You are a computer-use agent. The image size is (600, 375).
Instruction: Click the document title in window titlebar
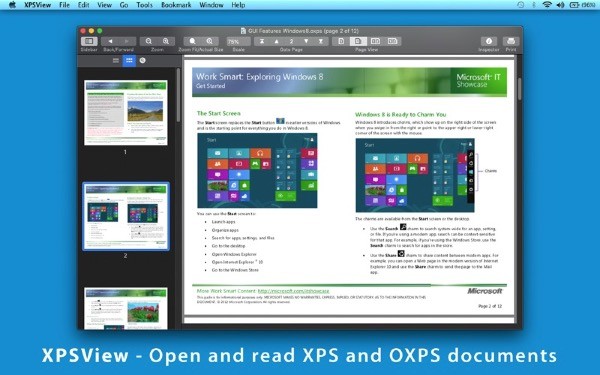303,31
